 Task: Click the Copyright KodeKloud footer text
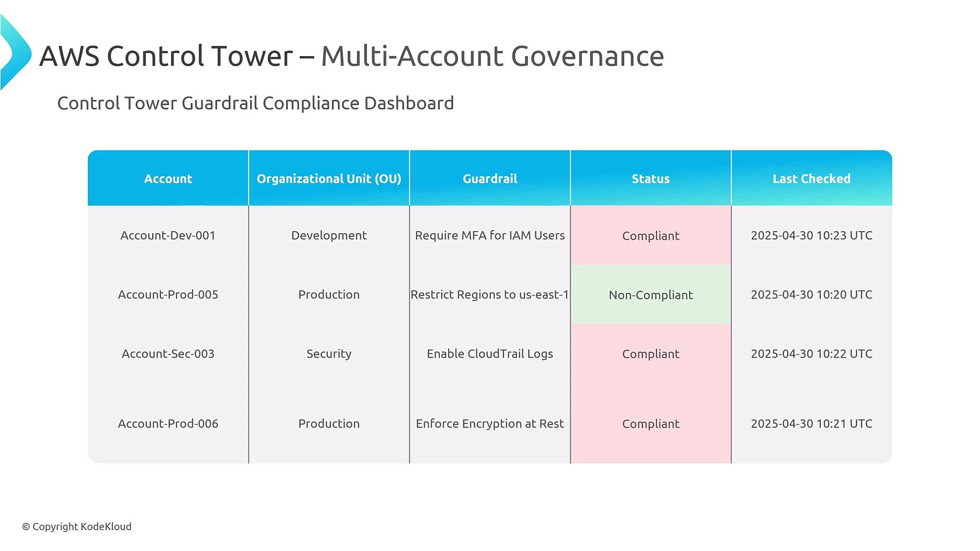click(x=77, y=527)
